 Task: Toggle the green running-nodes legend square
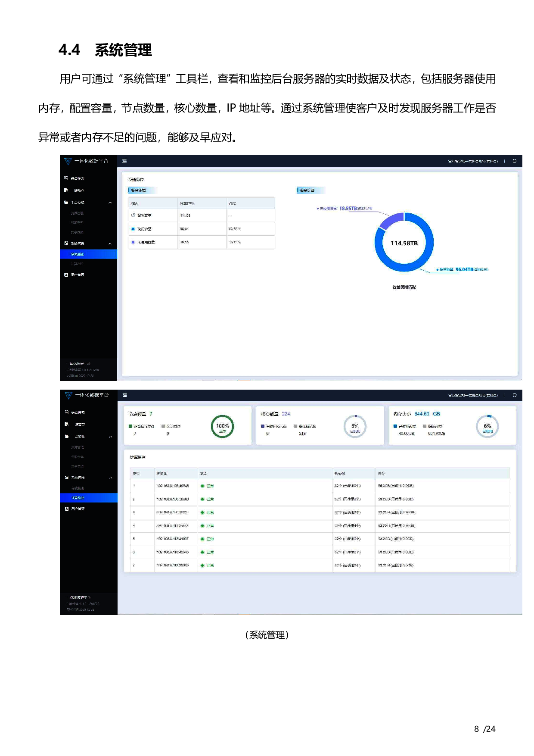pos(130,426)
